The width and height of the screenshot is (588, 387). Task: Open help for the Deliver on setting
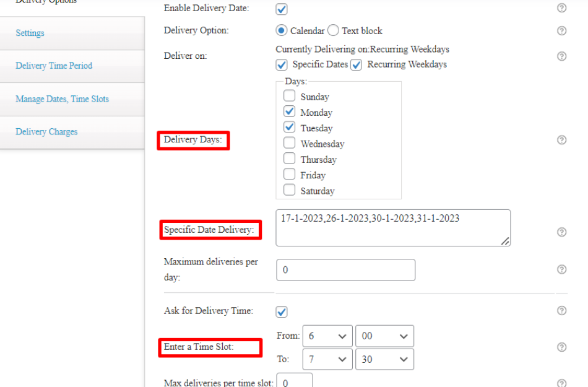(561, 56)
